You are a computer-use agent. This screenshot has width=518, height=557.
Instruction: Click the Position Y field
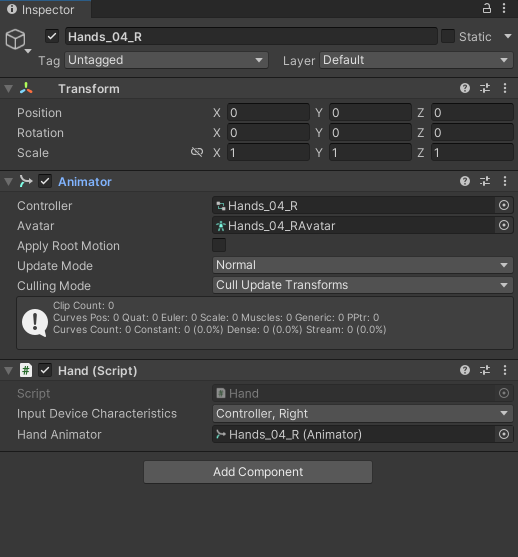click(x=370, y=113)
